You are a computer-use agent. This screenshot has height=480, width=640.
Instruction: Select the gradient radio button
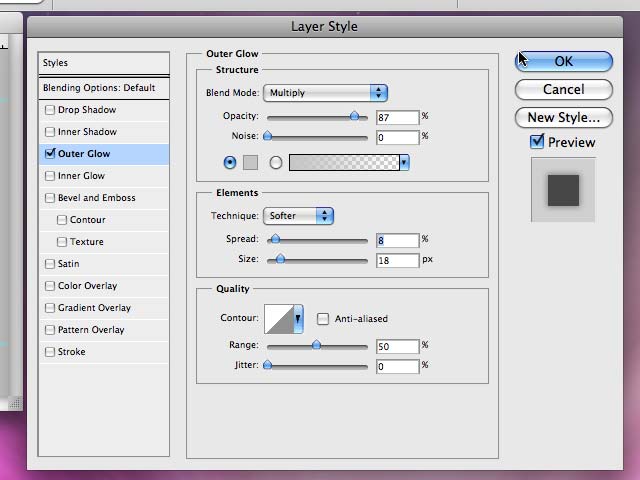(x=276, y=162)
